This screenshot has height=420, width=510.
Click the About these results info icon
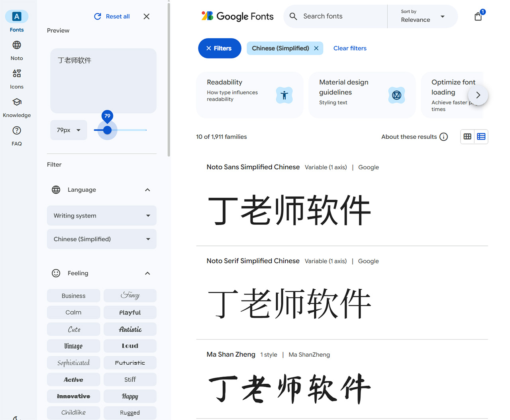coord(443,137)
